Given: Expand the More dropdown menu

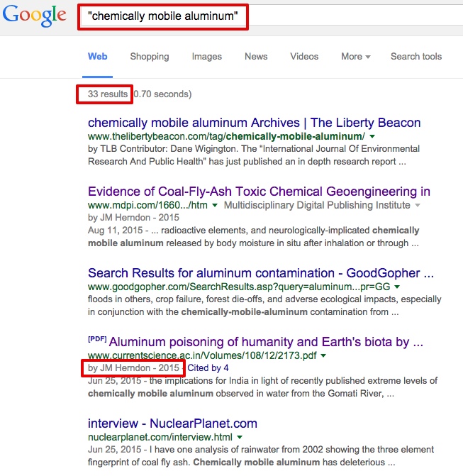Looking at the screenshot, I should pos(356,57).
